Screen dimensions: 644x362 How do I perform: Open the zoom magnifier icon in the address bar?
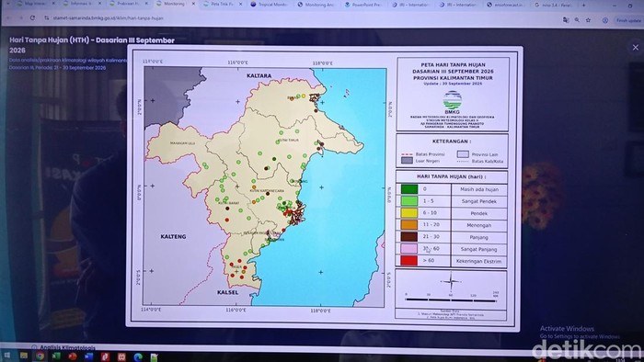577,19
